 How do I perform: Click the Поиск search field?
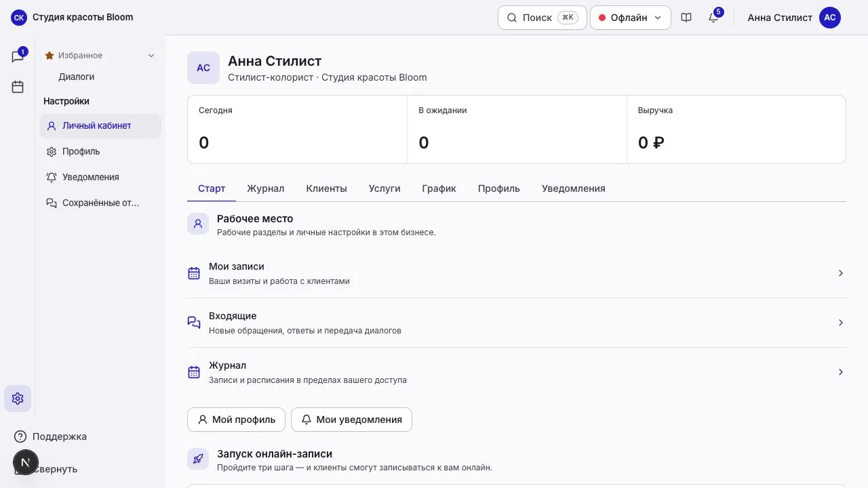542,18
